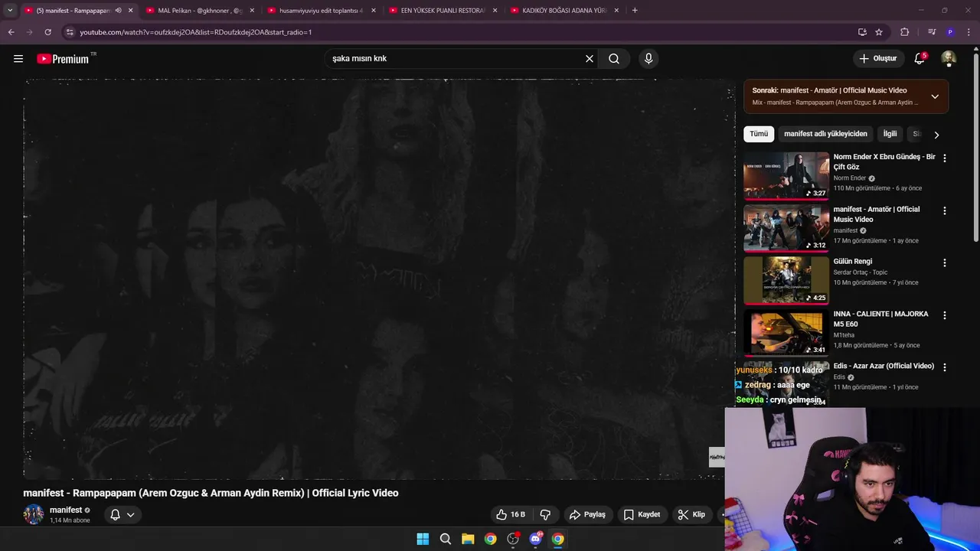Click 'Serdar Ortaç - Topic' channel text
The height and width of the screenshot is (551, 980).
click(861, 272)
